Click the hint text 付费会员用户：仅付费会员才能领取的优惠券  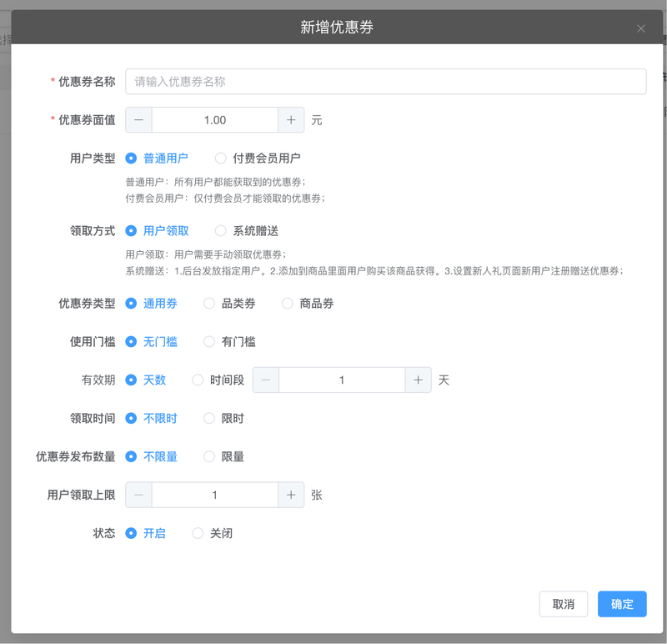225,199
